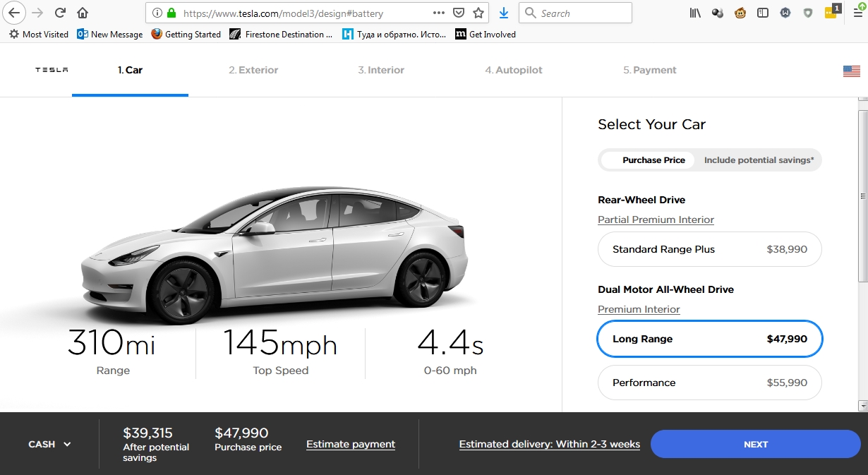The height and width of the screenshot is (475, 868).
Task: Expand the CASH payment type dropdown
Action: tap(49, 444)
